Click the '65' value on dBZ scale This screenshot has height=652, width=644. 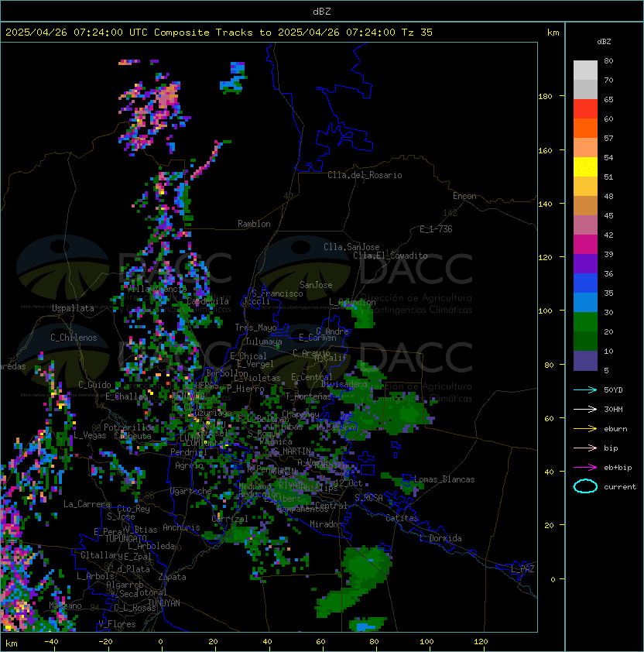click(608, 100)
